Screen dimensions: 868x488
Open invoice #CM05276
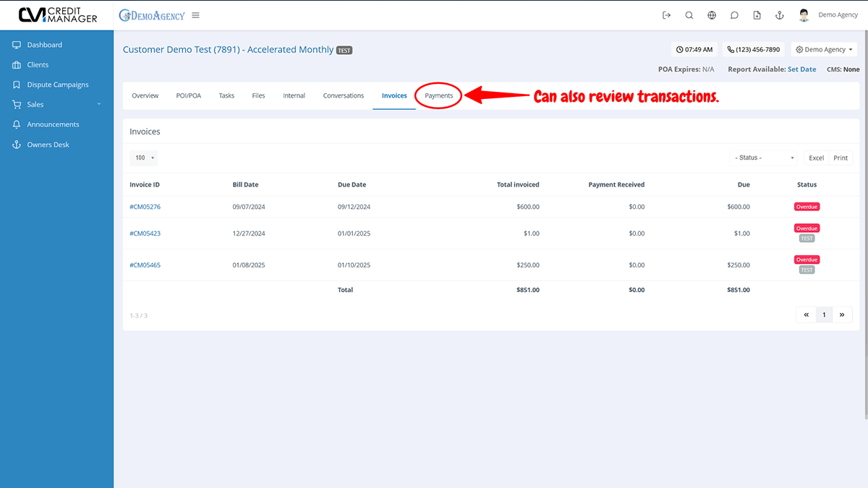[x=145, y=207]
